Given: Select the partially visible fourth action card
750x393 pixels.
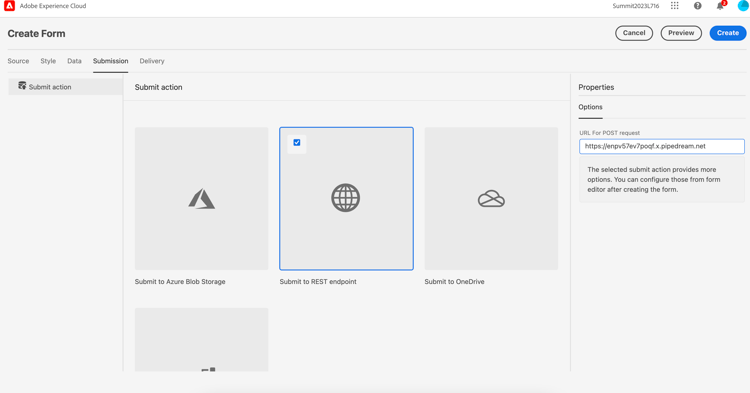Looking at the screenshot, I should tap(201, 339).
